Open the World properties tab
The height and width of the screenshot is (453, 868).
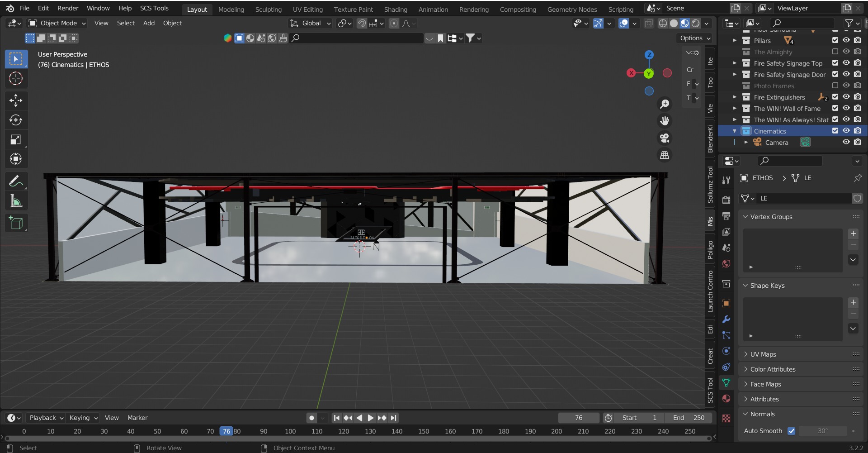pos(726,263)
